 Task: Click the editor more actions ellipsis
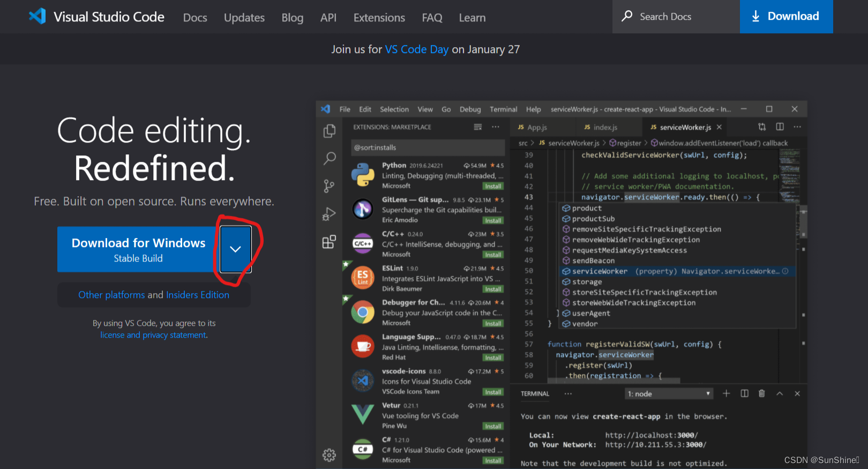tap(797, 127)
